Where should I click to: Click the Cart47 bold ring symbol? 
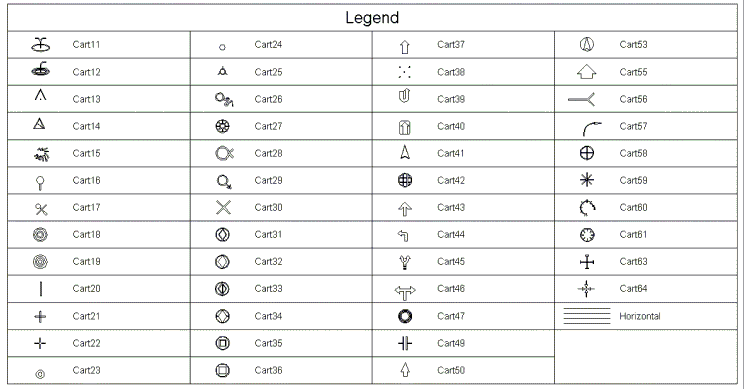tap(405, 316)
